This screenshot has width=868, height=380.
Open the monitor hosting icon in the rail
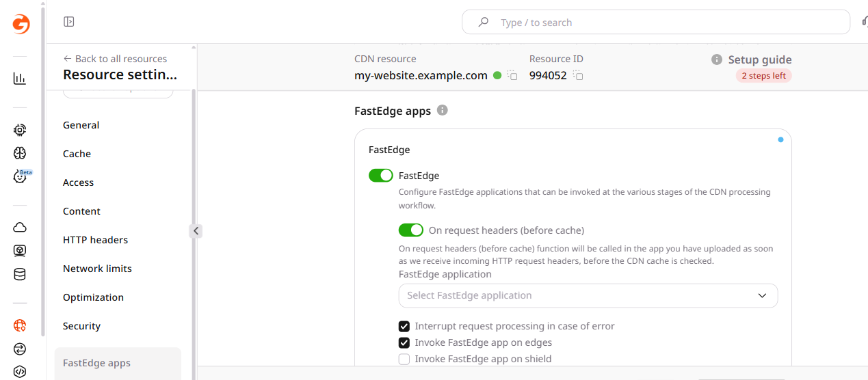pos(20,251)
